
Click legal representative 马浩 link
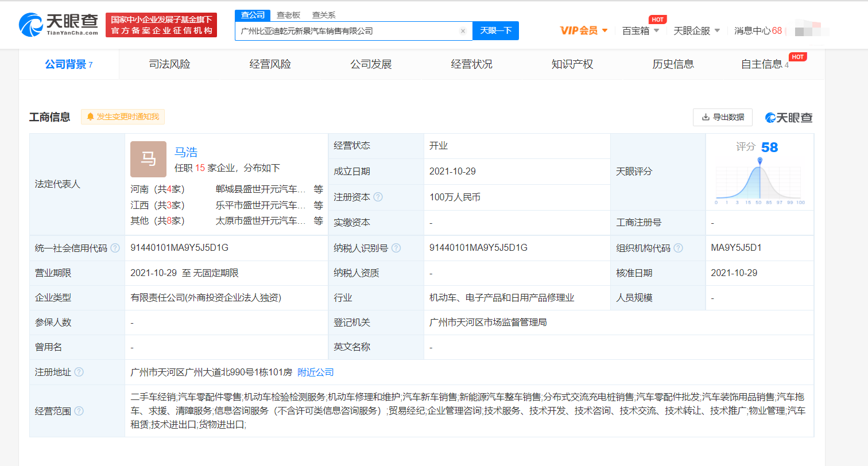click(x=187, y=152)
